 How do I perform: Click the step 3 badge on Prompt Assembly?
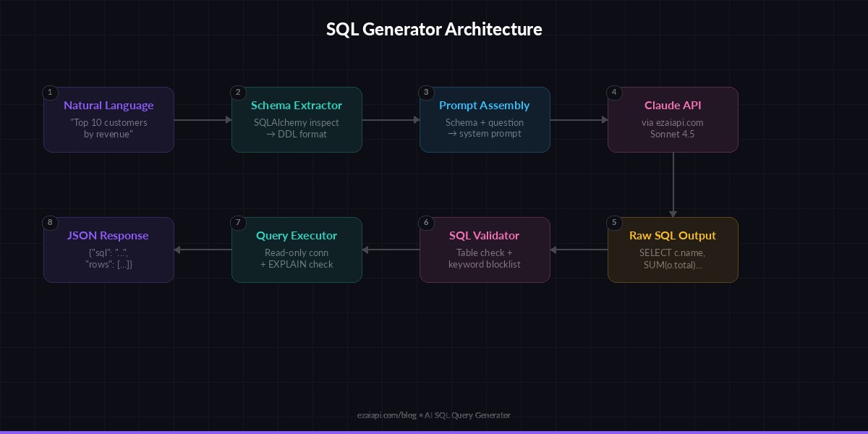(x=426, y=93)
